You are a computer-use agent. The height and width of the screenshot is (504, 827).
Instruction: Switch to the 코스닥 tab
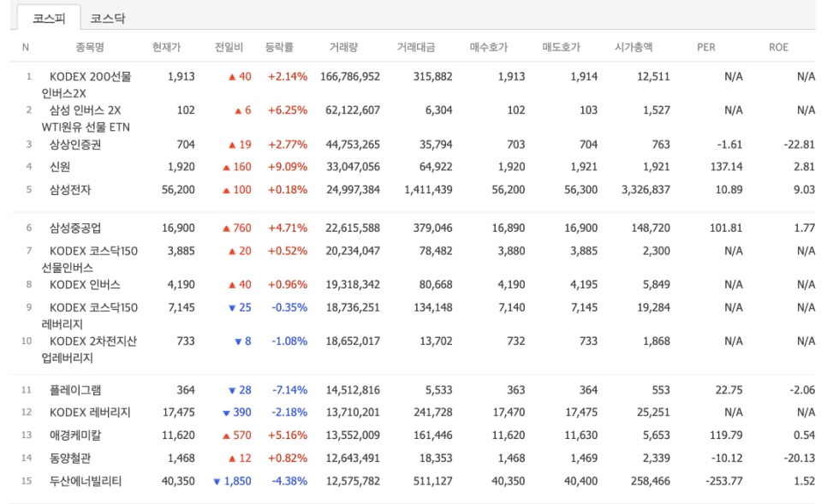[x=108, y=18]
